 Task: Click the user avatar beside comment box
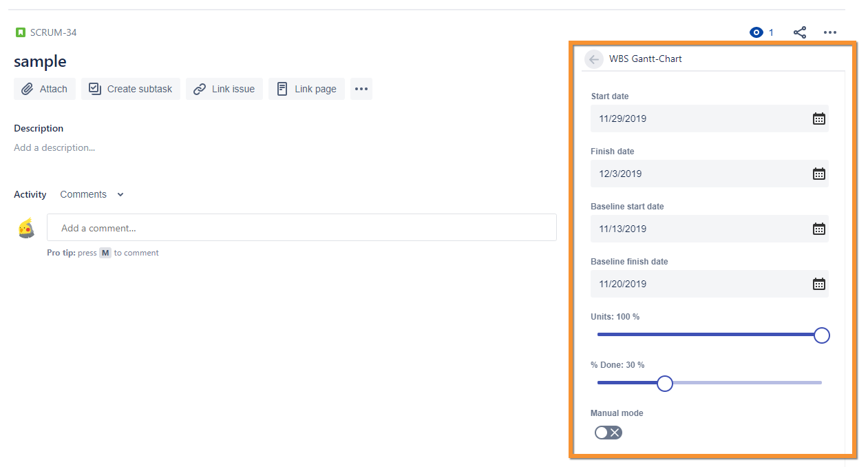pyautogui.click(x=26, y=228)
